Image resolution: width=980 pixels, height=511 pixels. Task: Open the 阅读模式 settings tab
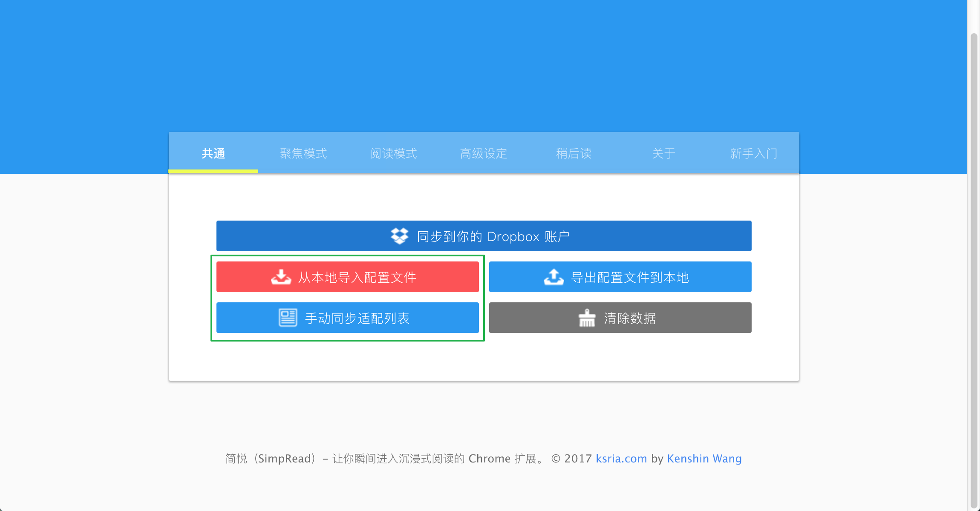[x=393, y=154]
